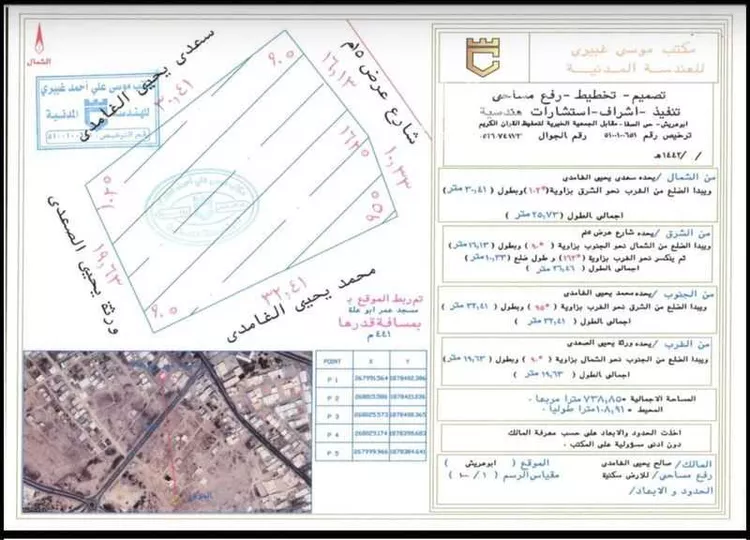750x540 pixels.
Task: Click the title 'للهندسة المدنية' in the header
Action: [x=636, y=68]
